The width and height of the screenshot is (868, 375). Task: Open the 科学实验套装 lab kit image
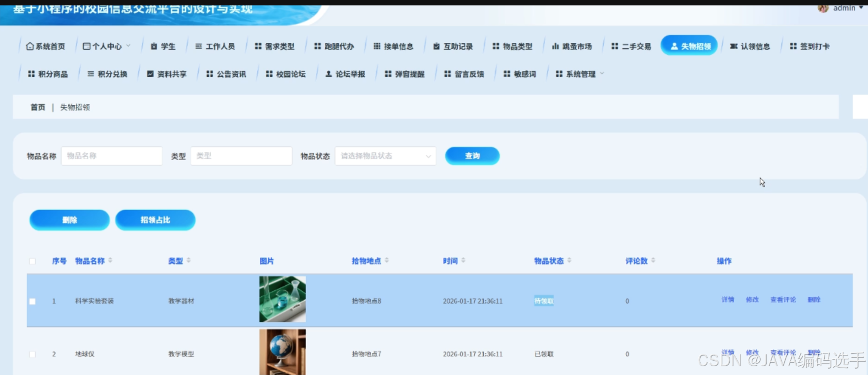(x=282, y=299)
